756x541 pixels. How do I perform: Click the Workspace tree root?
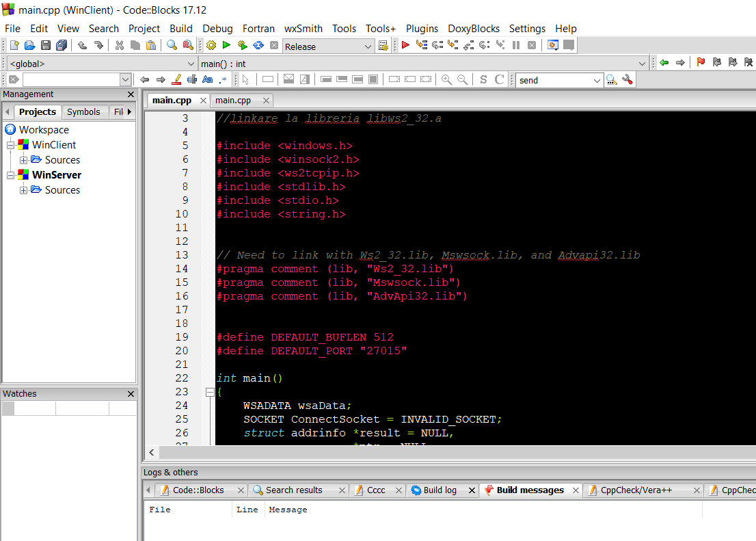point(43,130)
